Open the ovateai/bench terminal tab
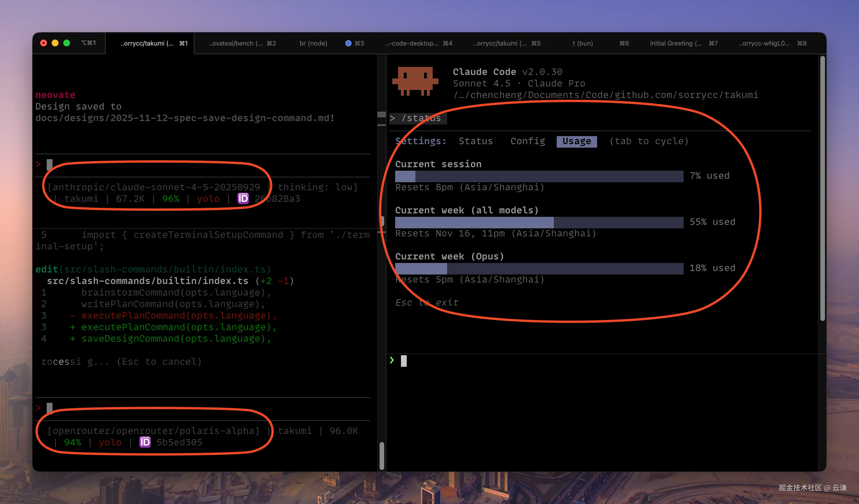The height and width of the screenshot is (504, 859). click(x=242, y=43)
